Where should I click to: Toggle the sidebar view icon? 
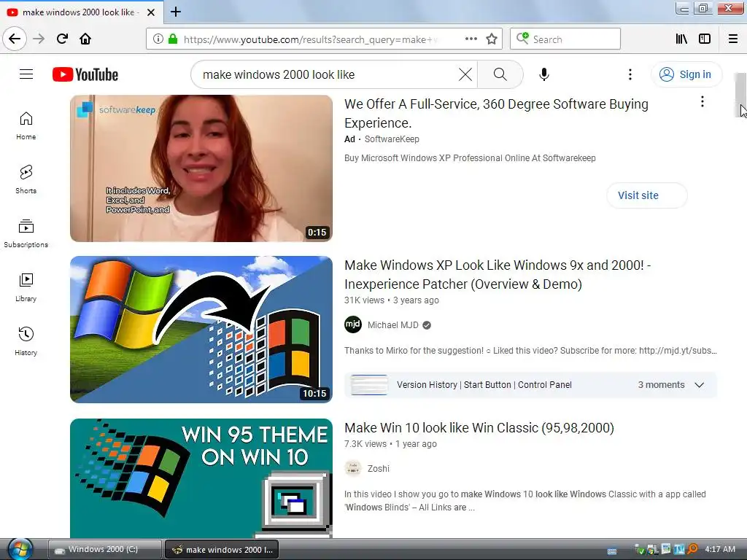[705, 39]
